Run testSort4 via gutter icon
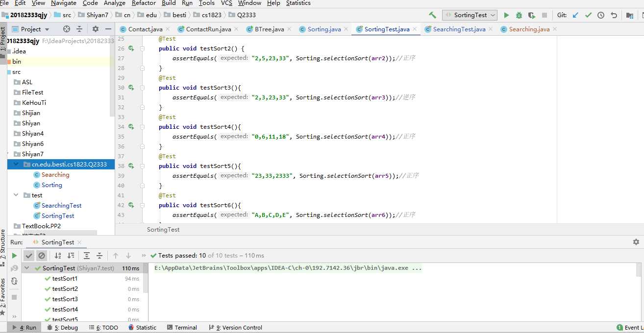The image size is (644, 333). tap(131, 127)
